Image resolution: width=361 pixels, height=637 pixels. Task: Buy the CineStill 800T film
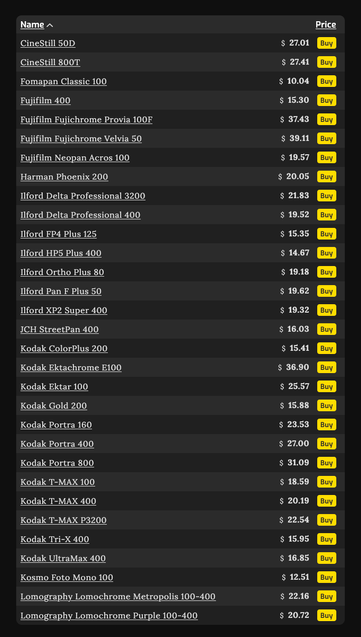326,62
